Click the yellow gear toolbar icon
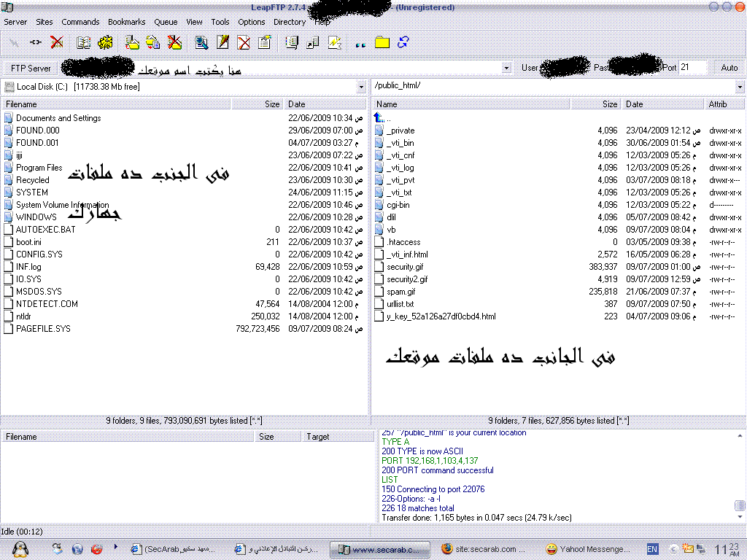This screenshot has width=747, height=560. pyautogui.click(x=105, y=42)
